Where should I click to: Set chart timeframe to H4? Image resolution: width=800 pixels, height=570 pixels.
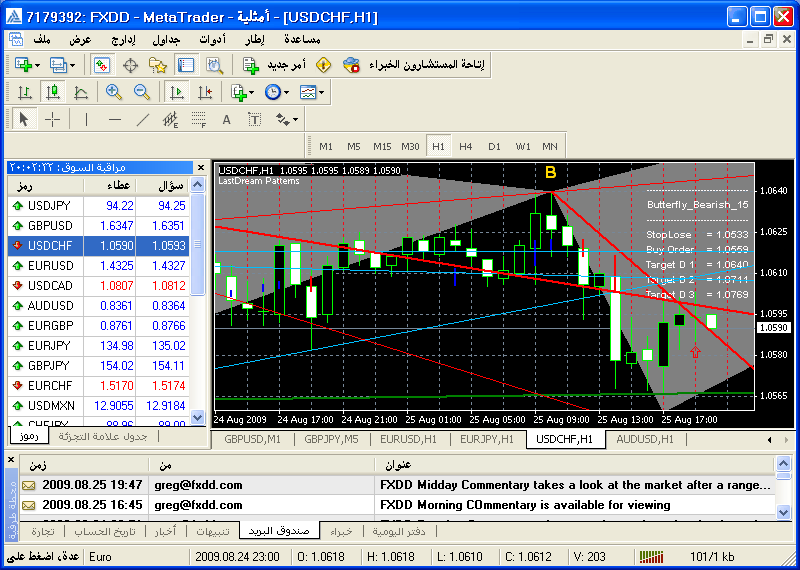466,146
